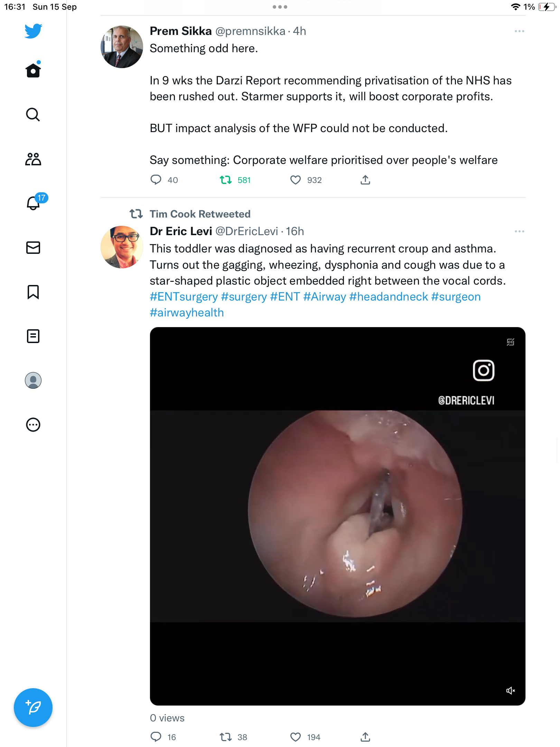
Task: Open hashtag #headandneck
Action: (389, 297)
